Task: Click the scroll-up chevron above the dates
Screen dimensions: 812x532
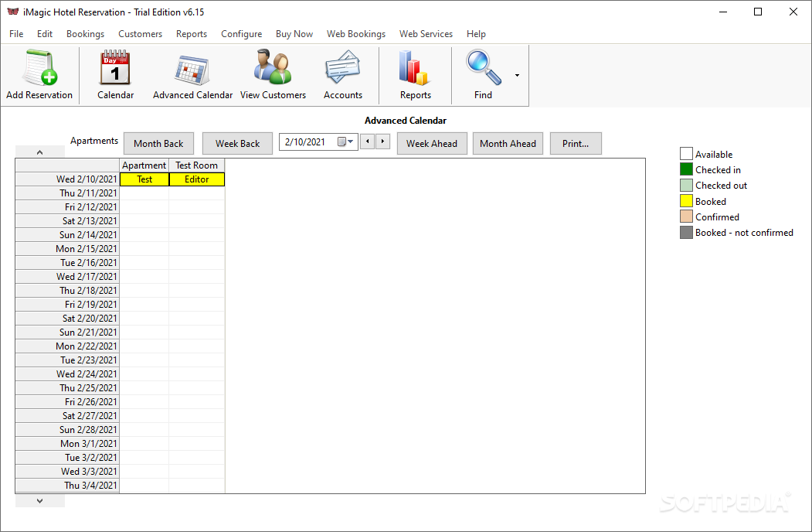Action: click(x=40, y=152)
